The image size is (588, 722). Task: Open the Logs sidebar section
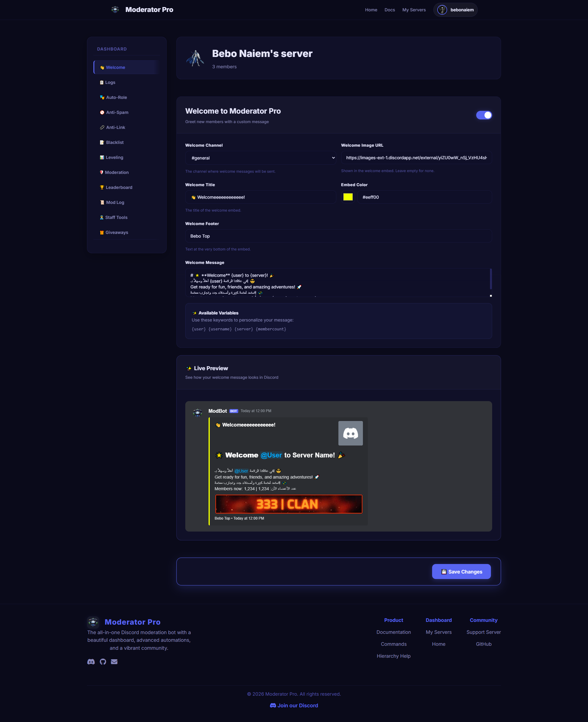click(127, 82)
